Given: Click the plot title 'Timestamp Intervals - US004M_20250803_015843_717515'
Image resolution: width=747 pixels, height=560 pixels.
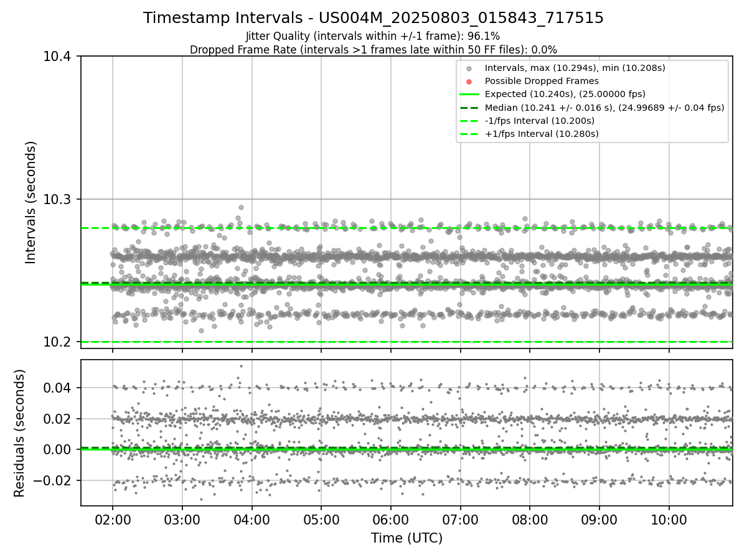Looking at the screenshot, I should click(374, 18).
